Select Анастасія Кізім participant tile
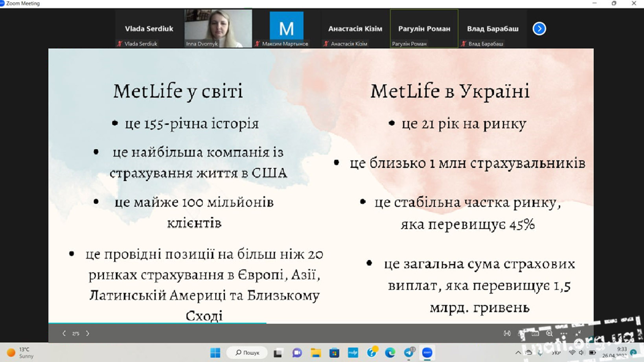 (355, 28)
